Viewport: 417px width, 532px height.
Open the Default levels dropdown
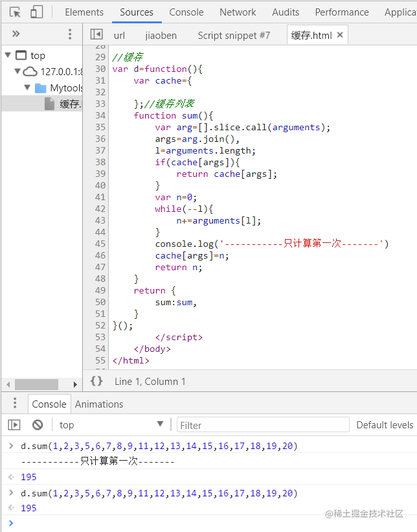tap(385, 425)
